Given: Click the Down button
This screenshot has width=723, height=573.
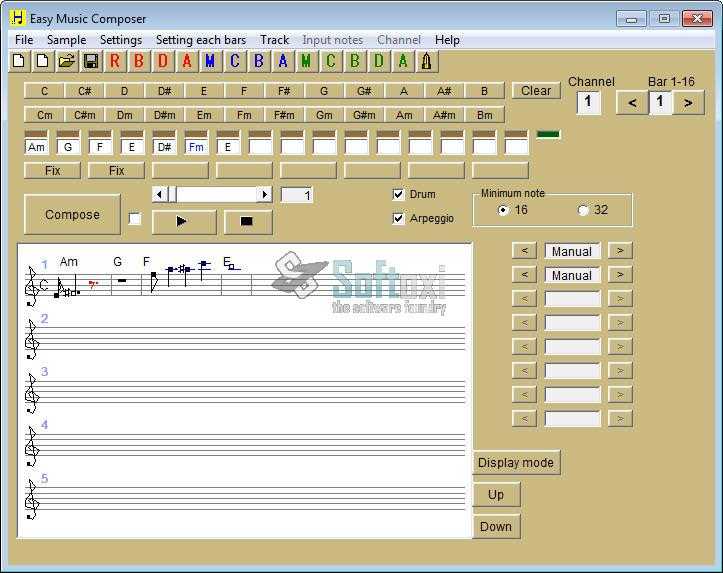Looking at the screenshot, I should click(496, 527).
